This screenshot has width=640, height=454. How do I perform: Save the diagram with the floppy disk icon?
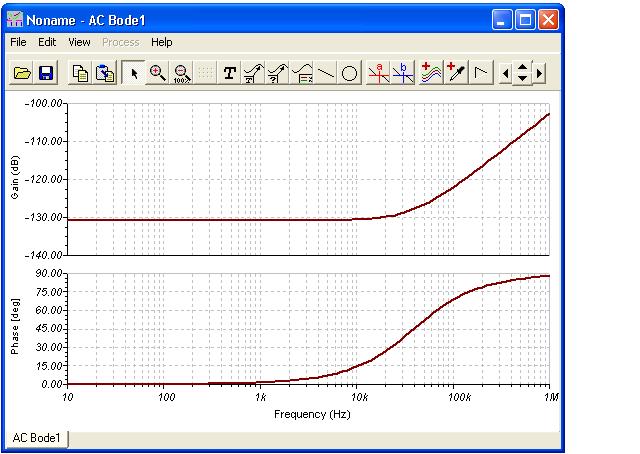(x=46, y=73)
